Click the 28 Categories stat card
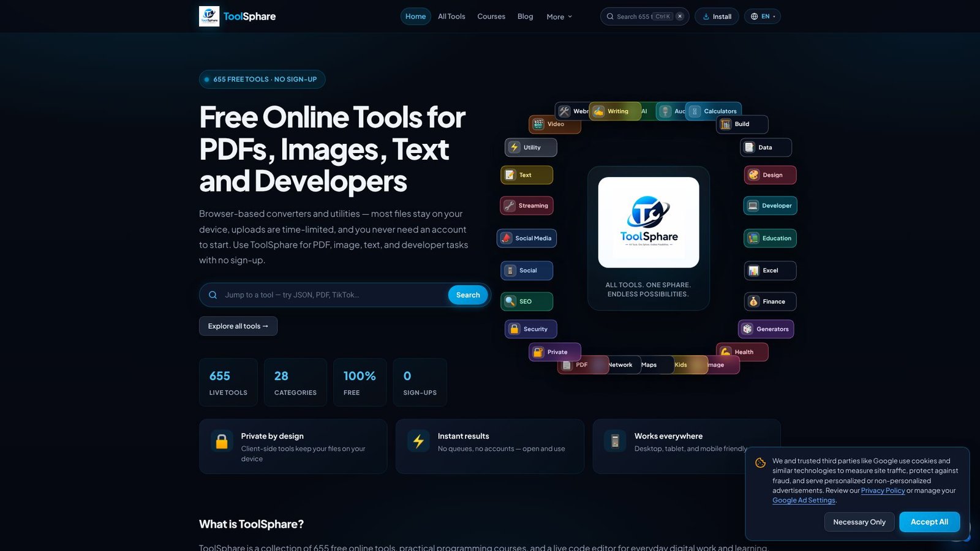 tap(295, 383)
